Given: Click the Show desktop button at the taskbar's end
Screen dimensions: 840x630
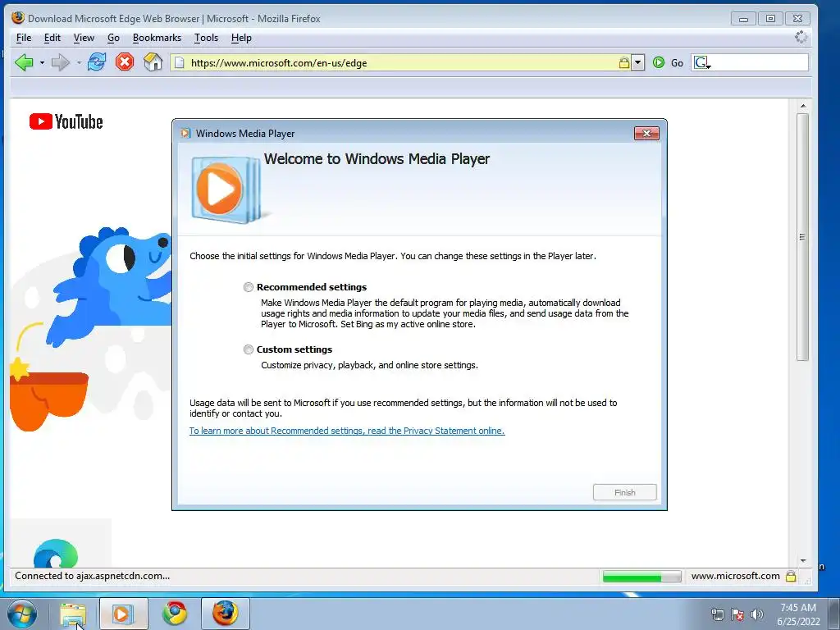Looking at the screenshot, I should point(834,614).
